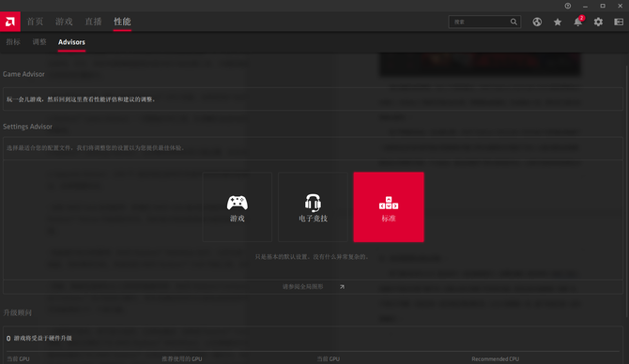Toggle the sidebar panel icon
This screenshot has height=364, width=629.
(x=619, y=23)
